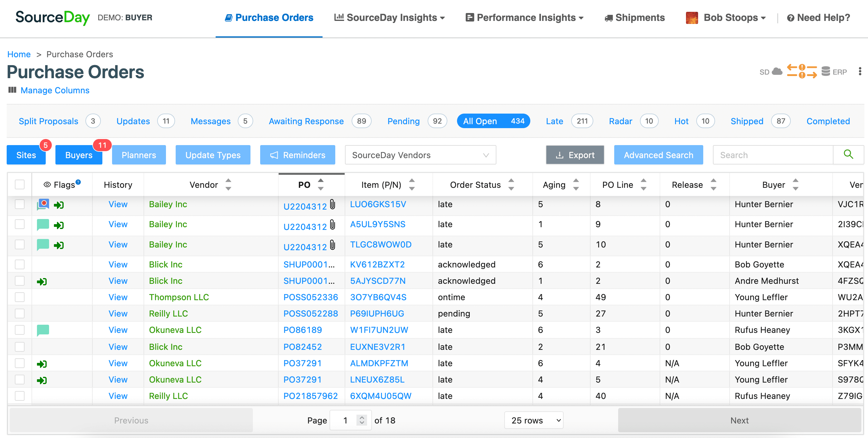Check the row for item KV612BZXT2
Screen dimensions: 868x438
click(20, 264)
